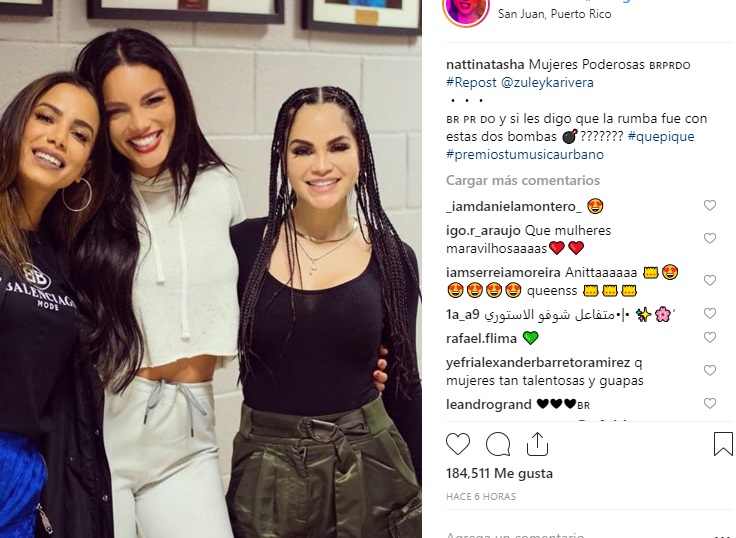Expand Cargar más comentarios

[x=522, y=180]
